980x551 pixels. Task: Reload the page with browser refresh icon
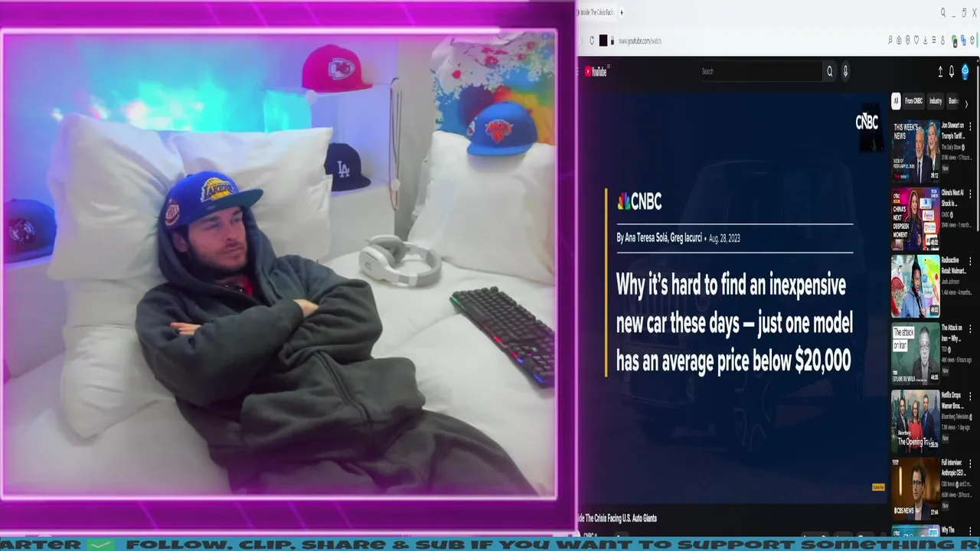592,41
